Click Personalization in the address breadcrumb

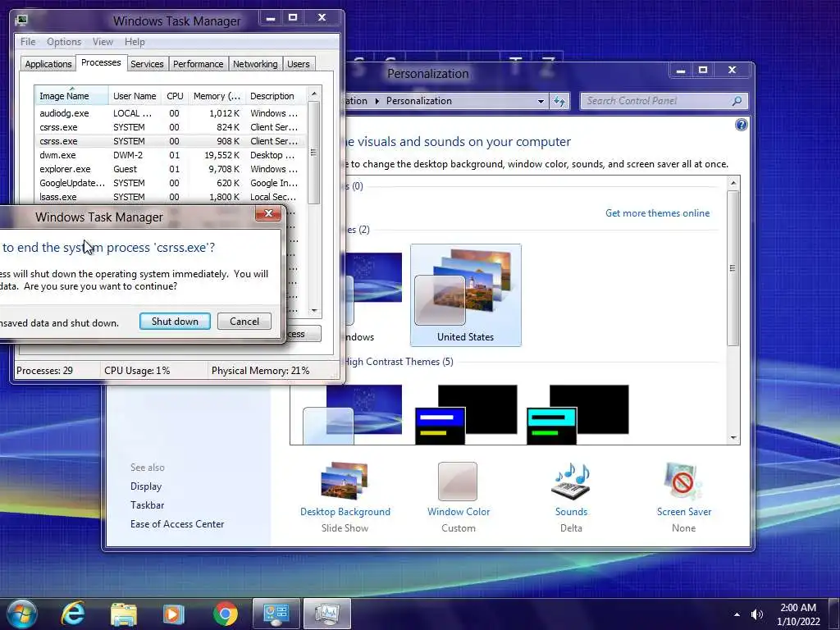tap(419, 101)
